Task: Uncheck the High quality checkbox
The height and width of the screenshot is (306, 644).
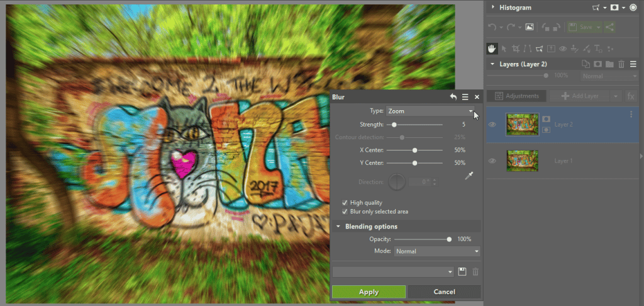Action: pyautogui.click(x=345, y=203)
